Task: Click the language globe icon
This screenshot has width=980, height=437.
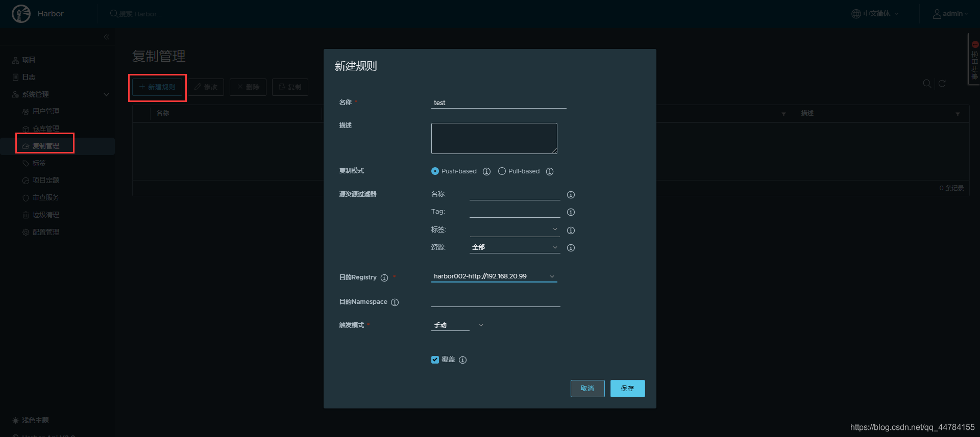Action: pyautogui.click(x=856, y=14)
